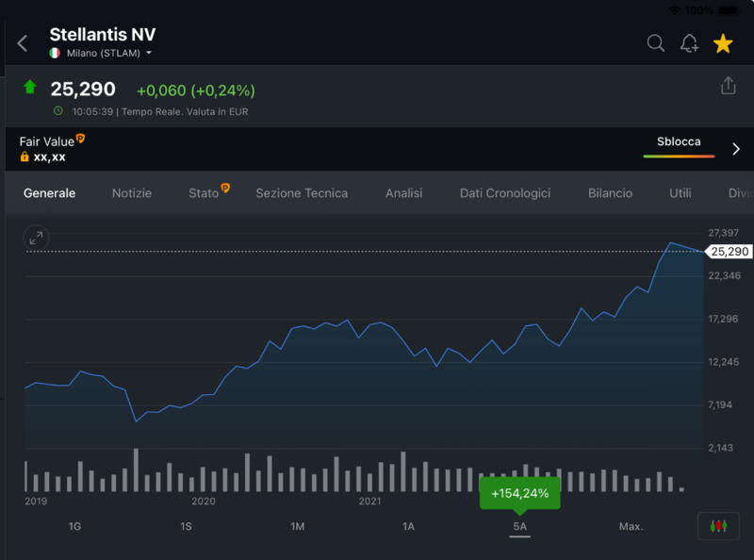Viewport: 754px width, 560px height.
Task: Select the 1M time range
Action: (x=297, y=526)
